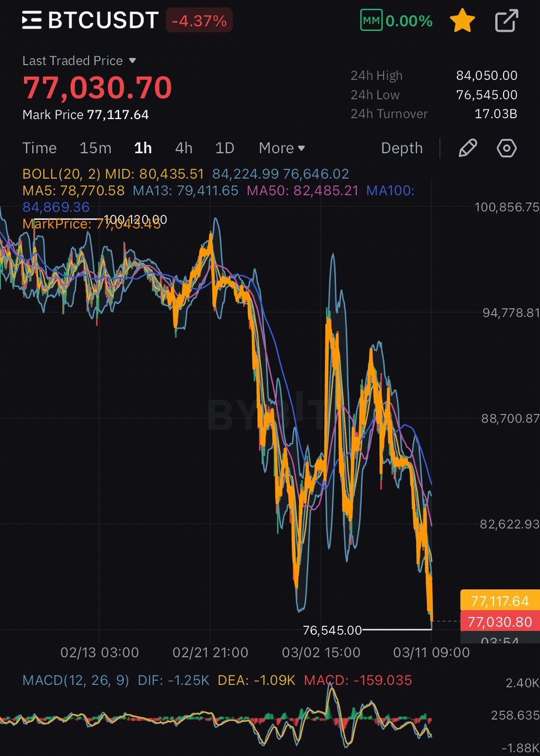The height and width of the screenshot is (756, 540).
Task: Tap the 24h Low value 76,545.00
Action: click(487, 95)
